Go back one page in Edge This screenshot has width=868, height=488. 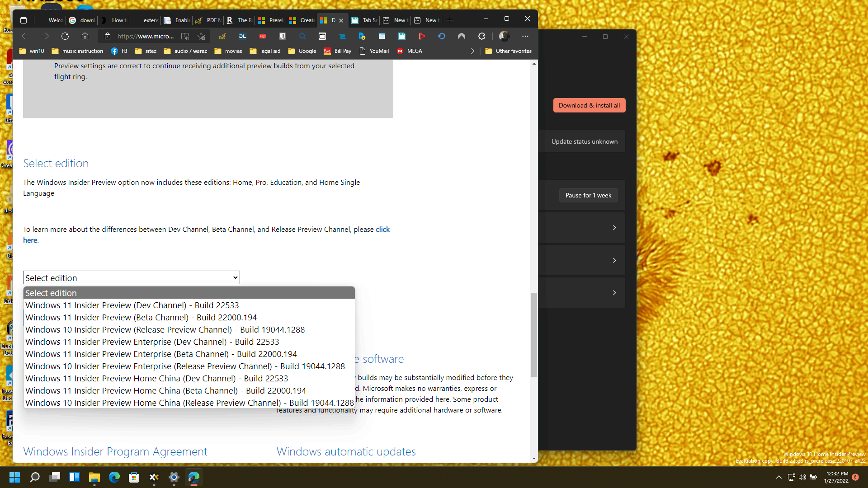click(x=25, y=36)
